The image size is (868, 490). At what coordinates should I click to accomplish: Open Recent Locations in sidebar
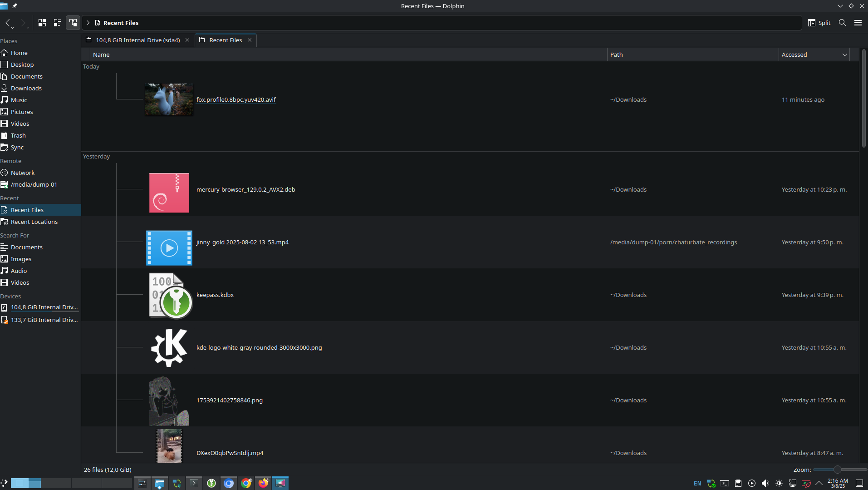pos(40,222)
